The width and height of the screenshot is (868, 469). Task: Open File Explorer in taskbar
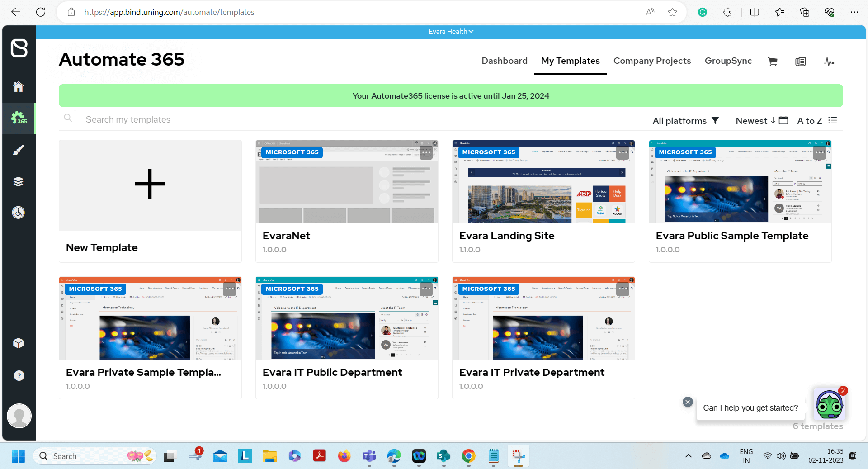(269, 456)
